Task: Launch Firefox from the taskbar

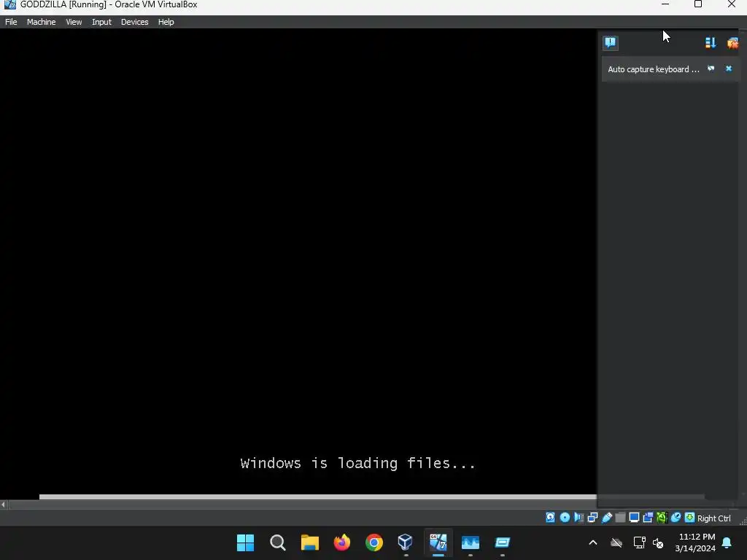Action: coord(342,542)
